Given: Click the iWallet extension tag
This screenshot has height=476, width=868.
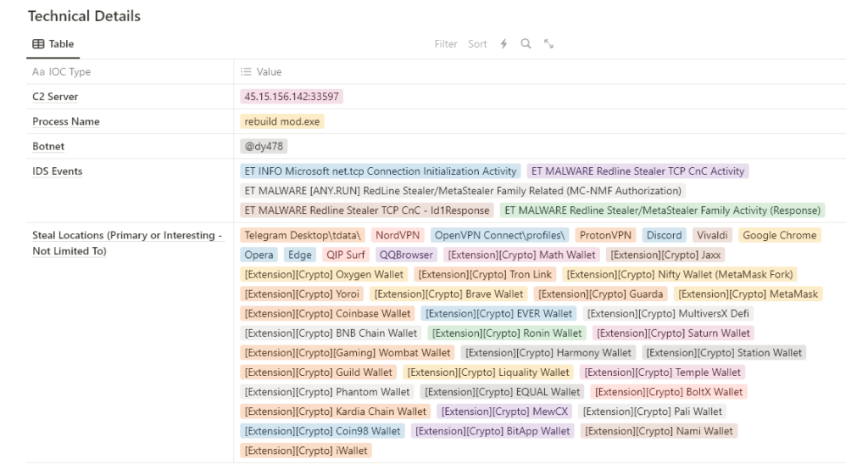Looking at the screenshot, I should click(x=305, y=451).
